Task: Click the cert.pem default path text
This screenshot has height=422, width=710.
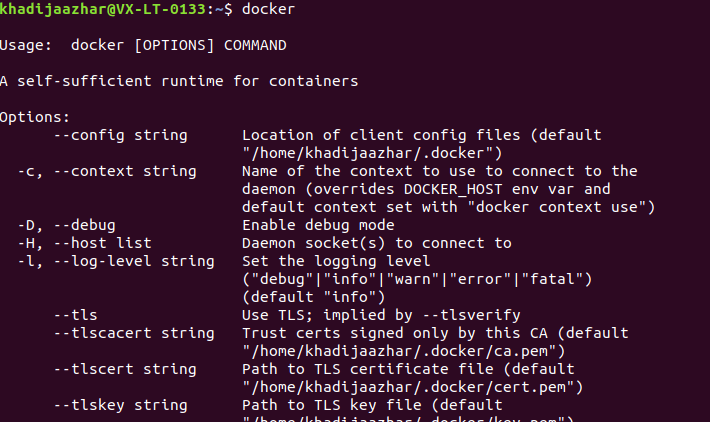Action: click(x=416, y=387)
